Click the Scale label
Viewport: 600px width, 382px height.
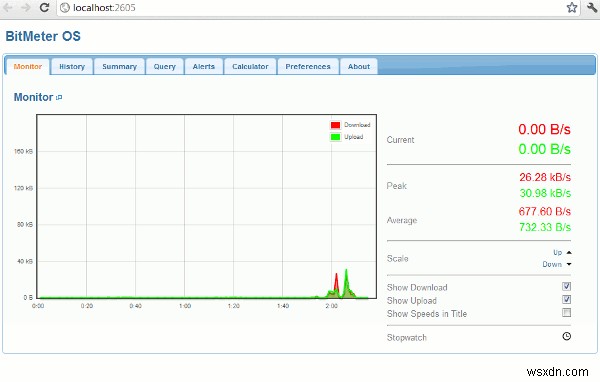pos(398,259)
